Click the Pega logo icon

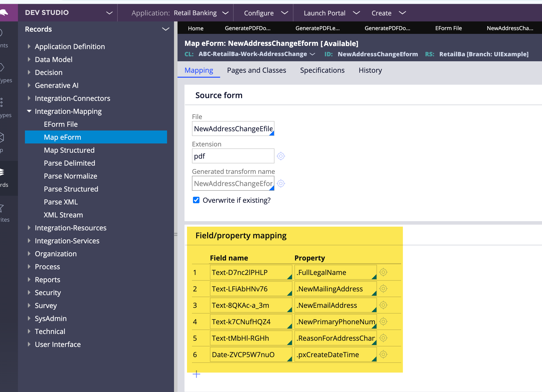click(x=4, y=12)
